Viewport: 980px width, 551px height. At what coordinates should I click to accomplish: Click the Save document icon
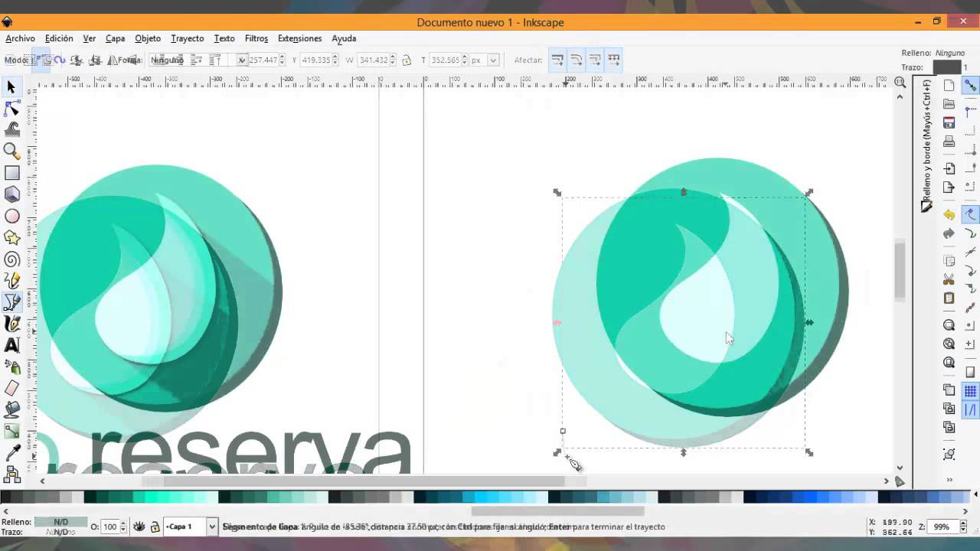(x=949, y=123)
